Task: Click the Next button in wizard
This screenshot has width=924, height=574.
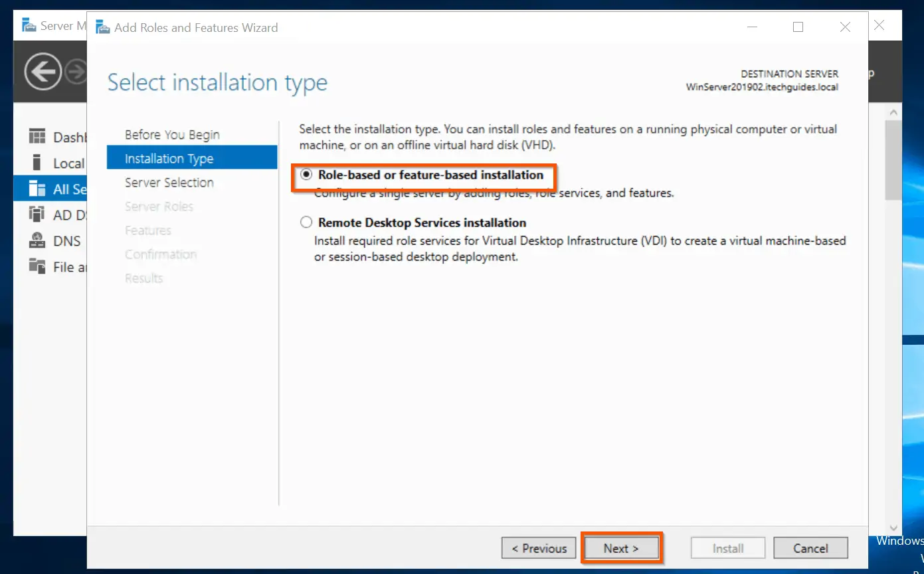Action: pos(621,549)
